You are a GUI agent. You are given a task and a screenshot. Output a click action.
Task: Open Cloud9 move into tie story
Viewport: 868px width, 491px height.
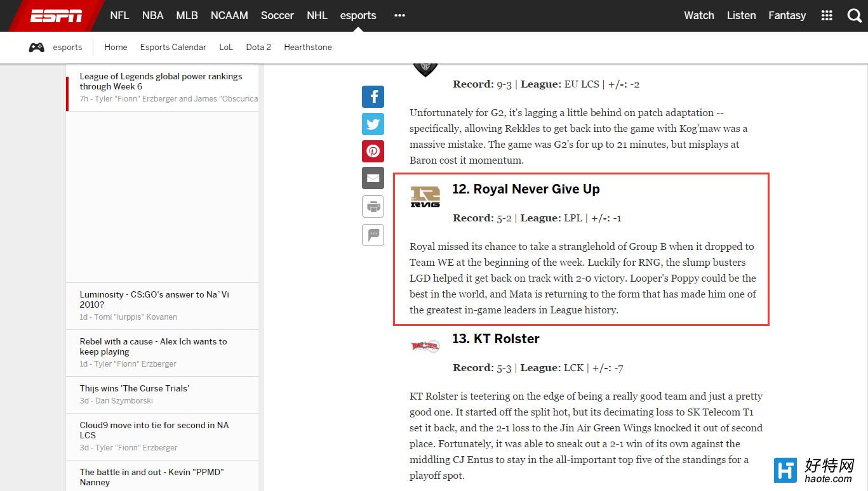(154, 430)
